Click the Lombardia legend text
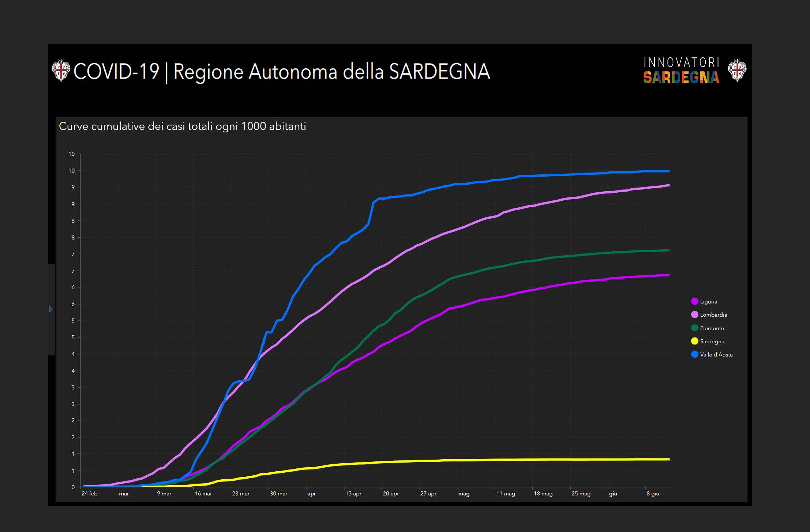810x532 pixels. point(713,315)
